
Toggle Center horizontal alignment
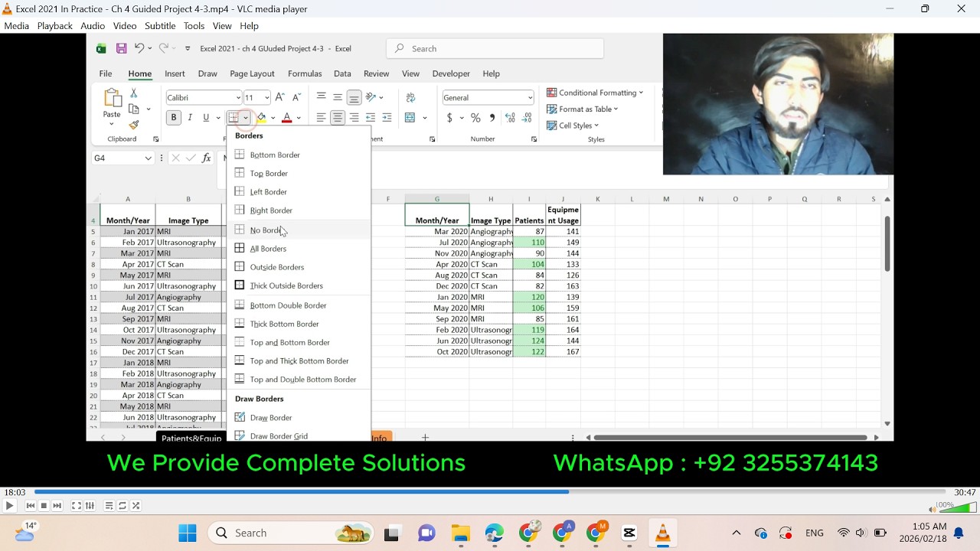(x=338, y=118)
